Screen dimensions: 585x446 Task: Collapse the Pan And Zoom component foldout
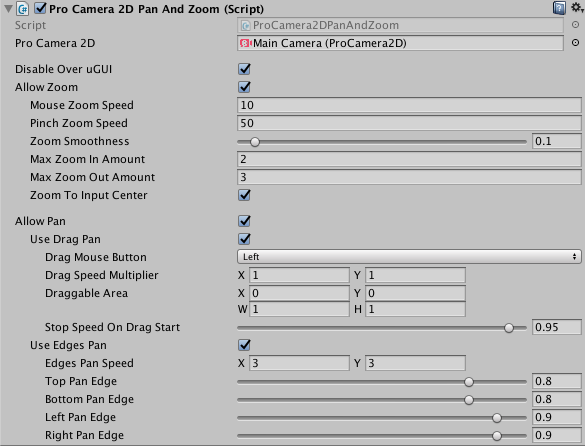8,9
